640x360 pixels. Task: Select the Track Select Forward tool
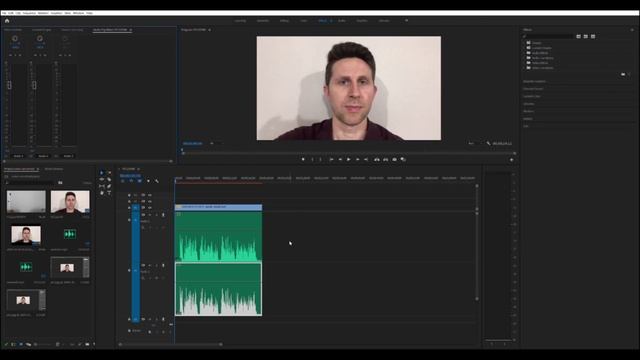coord(109,173)
